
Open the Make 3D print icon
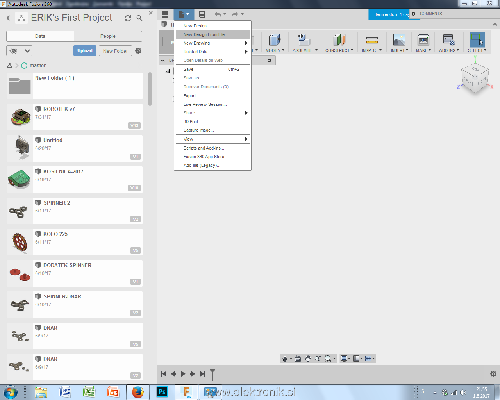point(423,40)
